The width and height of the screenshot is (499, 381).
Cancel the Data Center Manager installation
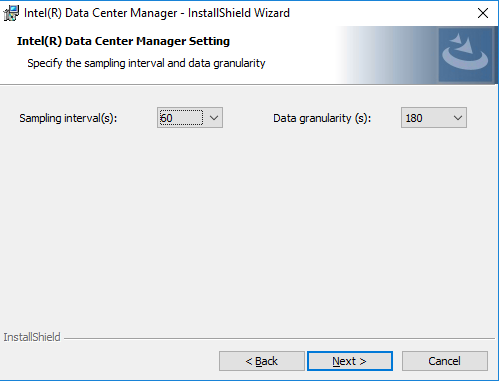click(445, 361)
